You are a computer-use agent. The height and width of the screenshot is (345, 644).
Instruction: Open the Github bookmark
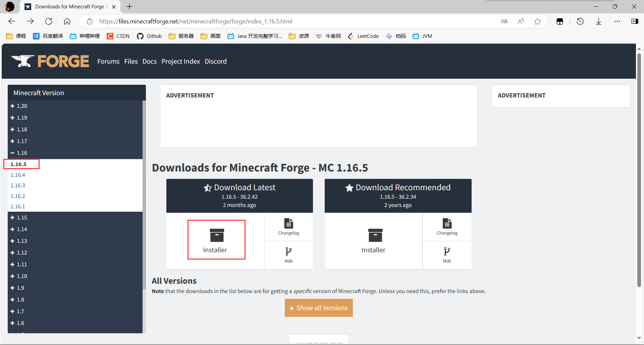[149, 36]
